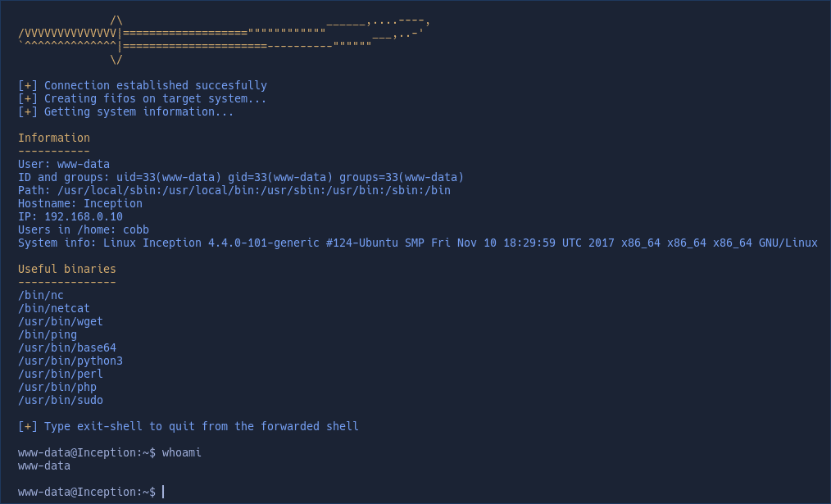Click the active shell prompt cursor

163,492
